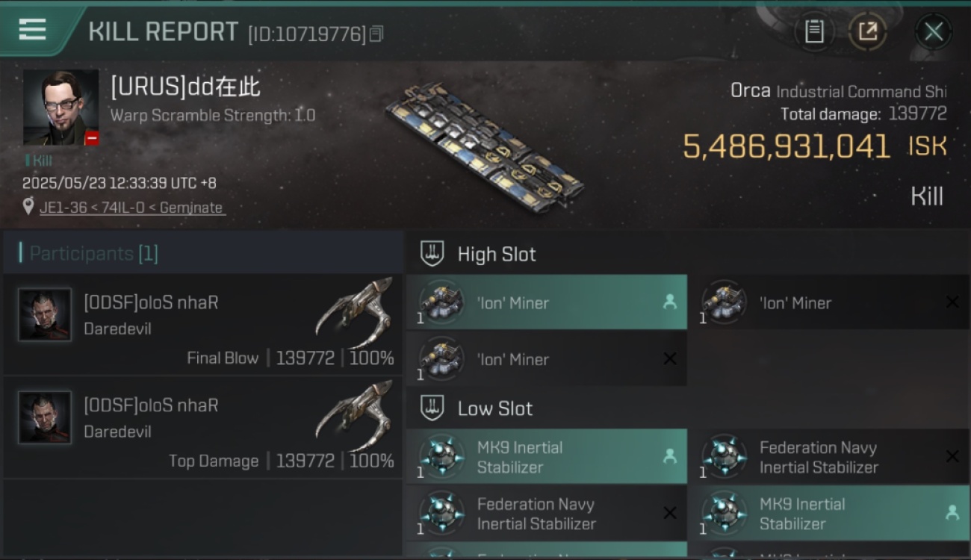Click the victim's character portrait
This screenshot has height=560, width=971.
click(61, 108)
